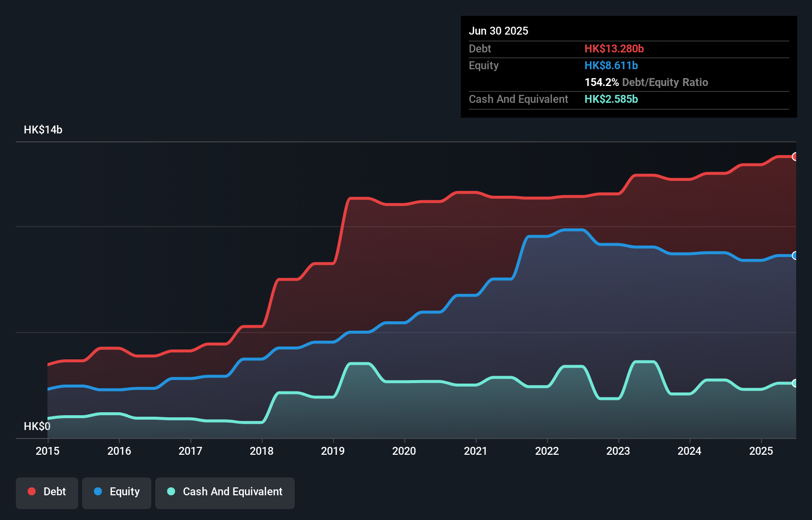The width and height of the screenshot is (812, 520).
Task: Click the HK$14b axis label
Action: 43,130
